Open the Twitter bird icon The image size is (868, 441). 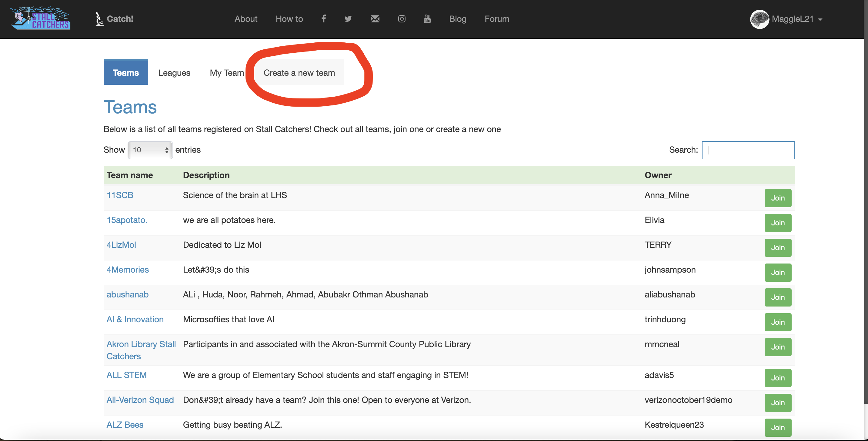tap(348, 19)
